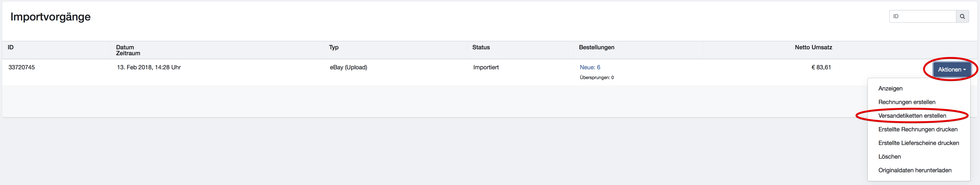The height and width of the screenshot is (185, 980).
Task: Open the Neue: 6 orders link
Action: coord(590,67)
